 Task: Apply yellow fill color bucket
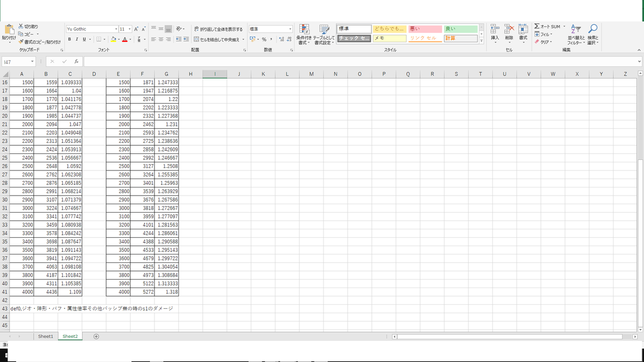point(113,39)
